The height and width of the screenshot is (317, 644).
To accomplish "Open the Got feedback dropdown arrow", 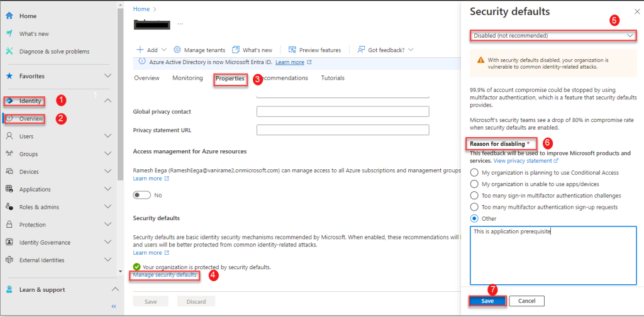I will [x=410, y=50].
